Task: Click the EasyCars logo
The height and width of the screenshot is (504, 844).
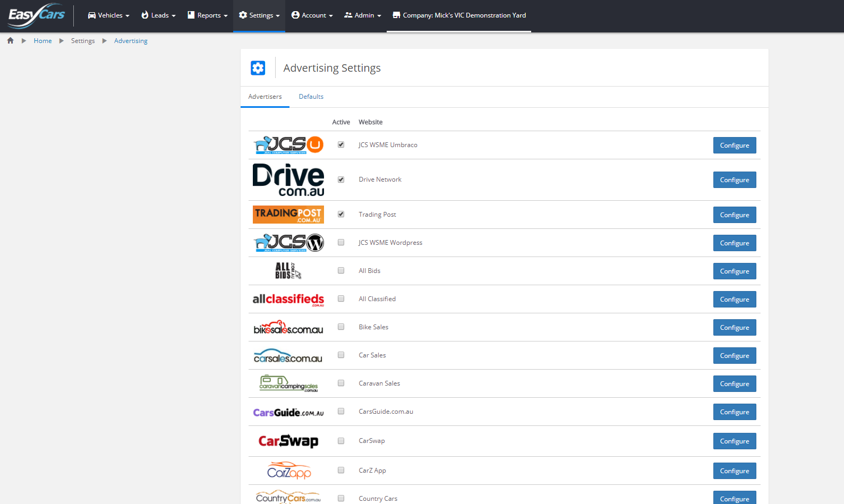Action: 37,16
